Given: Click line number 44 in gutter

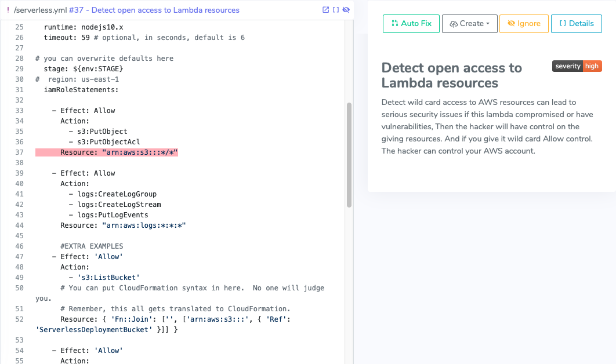Looking at the screenshot, I should click(19, 225).
